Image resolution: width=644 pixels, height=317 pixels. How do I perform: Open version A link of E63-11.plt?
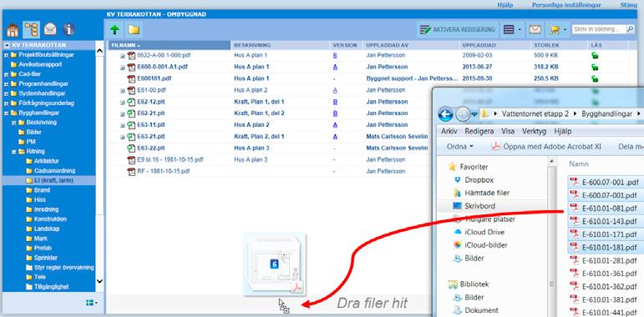[335, 124]
